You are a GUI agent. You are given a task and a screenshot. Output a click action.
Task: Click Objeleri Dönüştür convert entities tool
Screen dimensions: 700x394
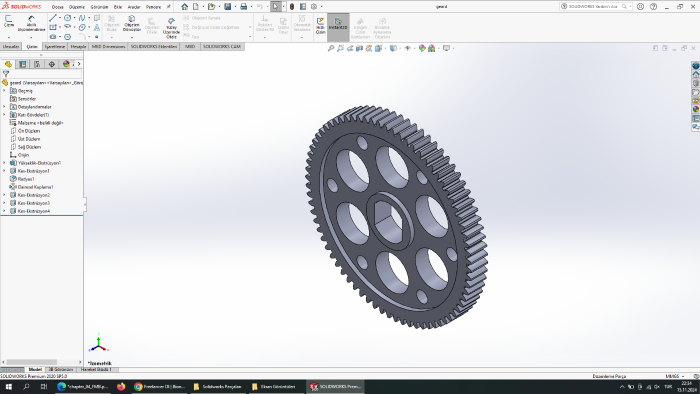click(x=132, y=23)
